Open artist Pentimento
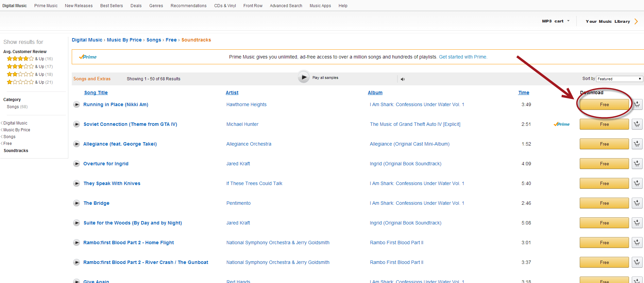This screenshot has height=283, width=644. (238, 203)
